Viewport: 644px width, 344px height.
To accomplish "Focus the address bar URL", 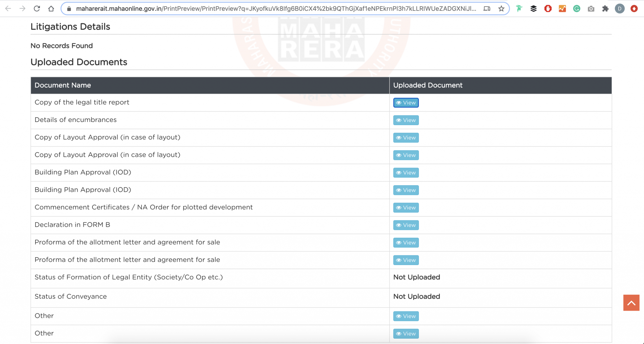I will (276, 9).
